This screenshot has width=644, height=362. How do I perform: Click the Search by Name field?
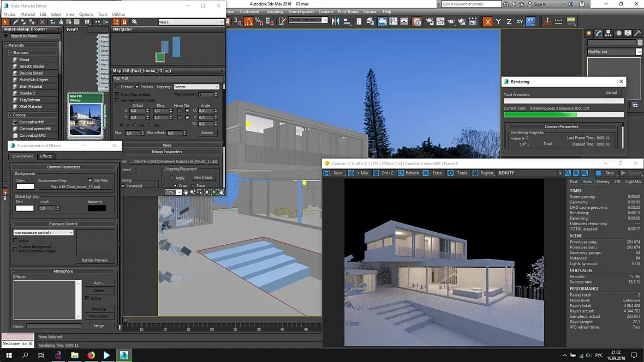[33, 36]
